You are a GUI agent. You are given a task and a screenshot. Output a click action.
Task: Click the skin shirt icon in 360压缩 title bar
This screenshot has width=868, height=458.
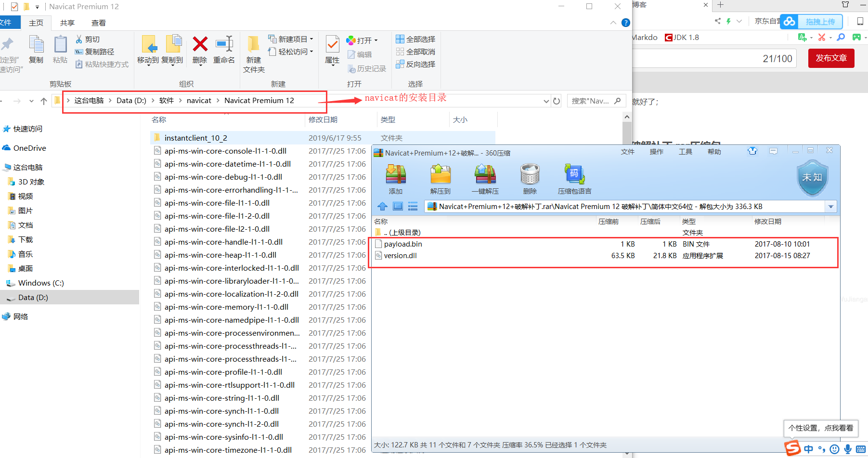[752, 151]
